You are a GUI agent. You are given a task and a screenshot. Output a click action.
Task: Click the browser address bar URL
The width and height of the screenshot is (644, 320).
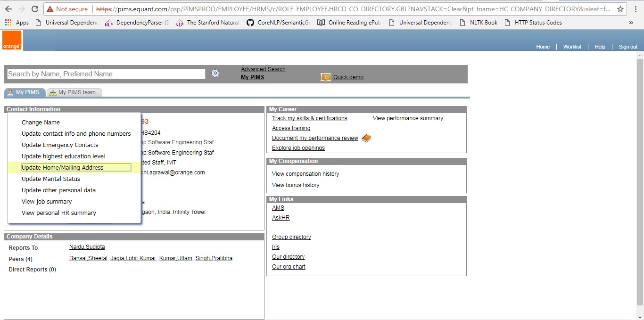pyautogui.click(x=354, y=9)
